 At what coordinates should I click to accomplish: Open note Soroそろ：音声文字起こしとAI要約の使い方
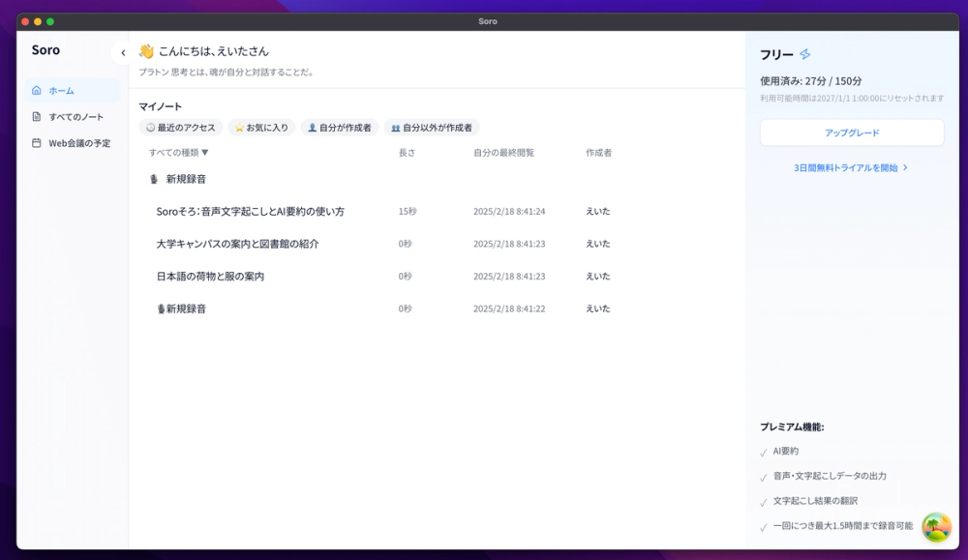tap(250, 212)
